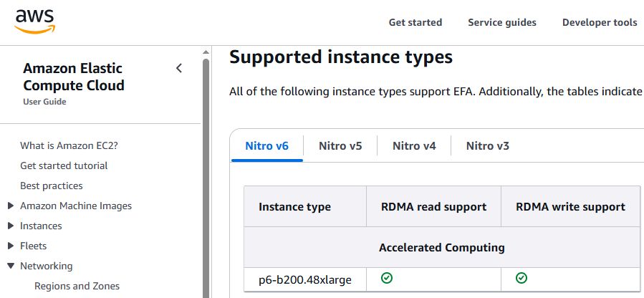Switch to the Nitro v5 tab
The height and width of the screenshot is (298, 644).
tap(340, 146)
